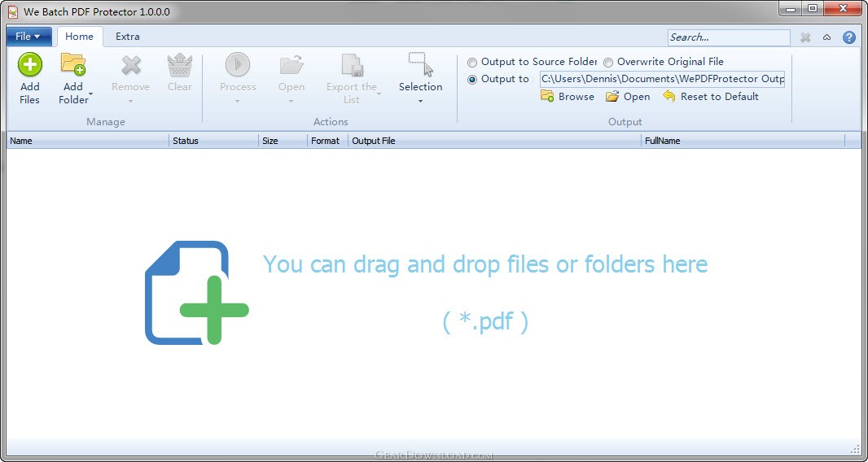The height and width of the screenshot is (462, 868).
Task: Click in the Search field
Action: pos(729,37)
